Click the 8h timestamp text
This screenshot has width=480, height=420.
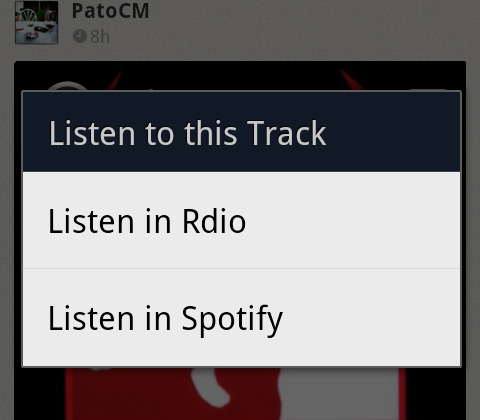(x=100, y=36)
